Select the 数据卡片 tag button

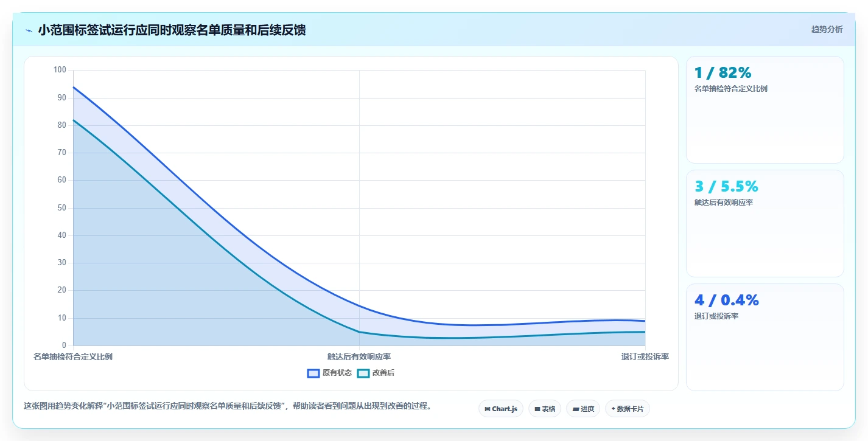coord(628,409)
